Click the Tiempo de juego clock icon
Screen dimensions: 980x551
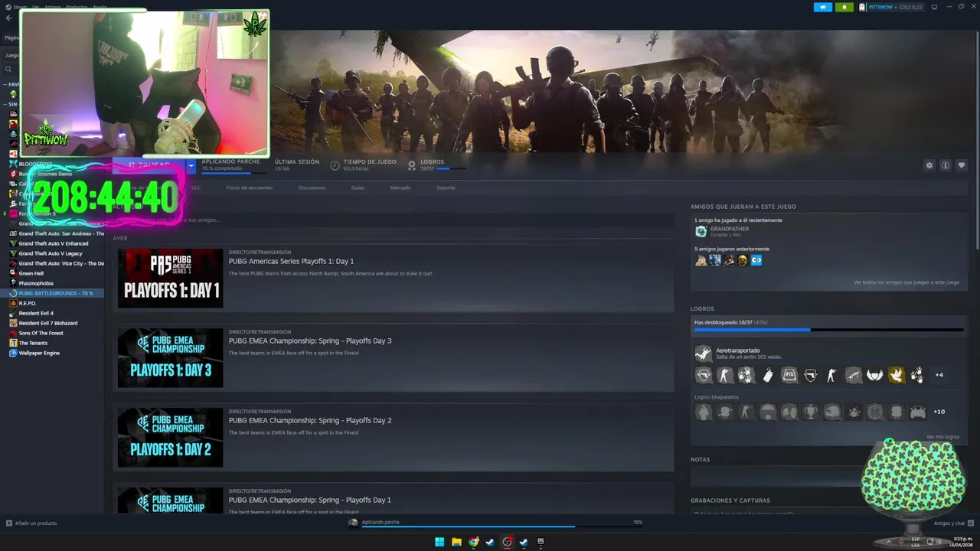(335, 165)
